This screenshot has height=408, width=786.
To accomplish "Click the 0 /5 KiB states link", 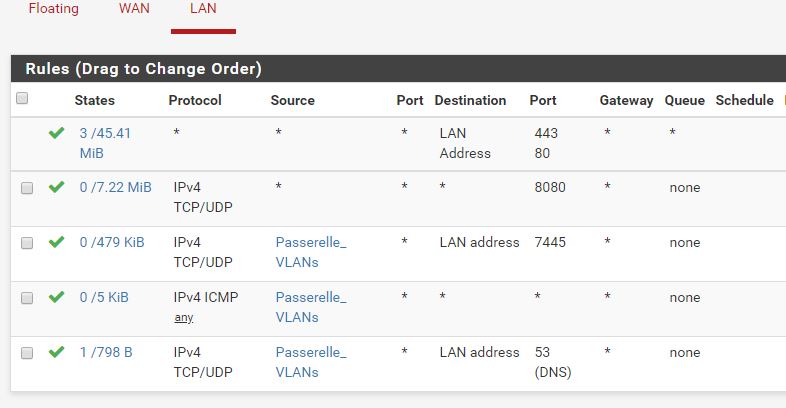I will pyautogui.click(x=104, y=297).
